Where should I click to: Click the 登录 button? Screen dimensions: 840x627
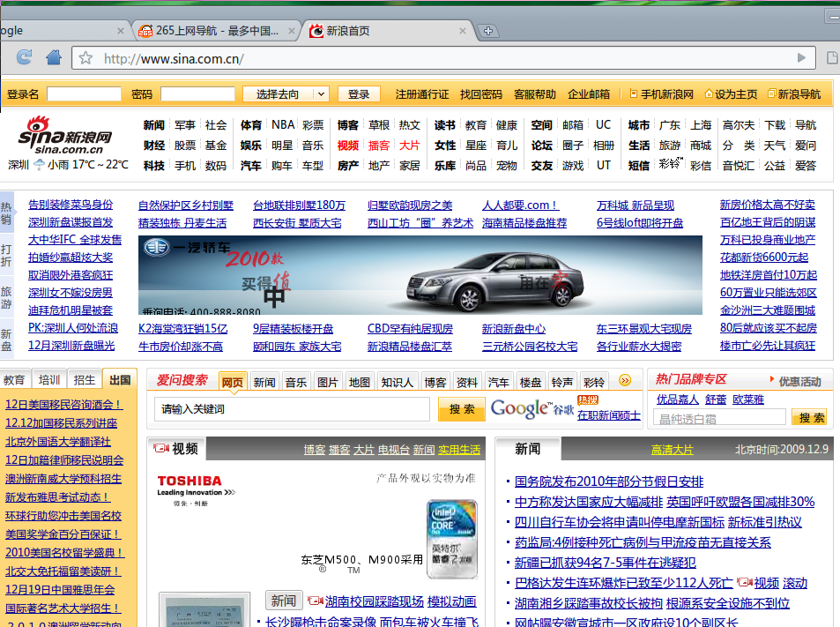click(359, 94)
